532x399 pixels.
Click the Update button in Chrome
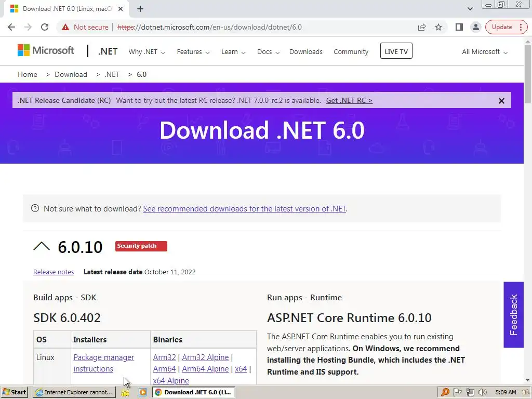(502, 27)
